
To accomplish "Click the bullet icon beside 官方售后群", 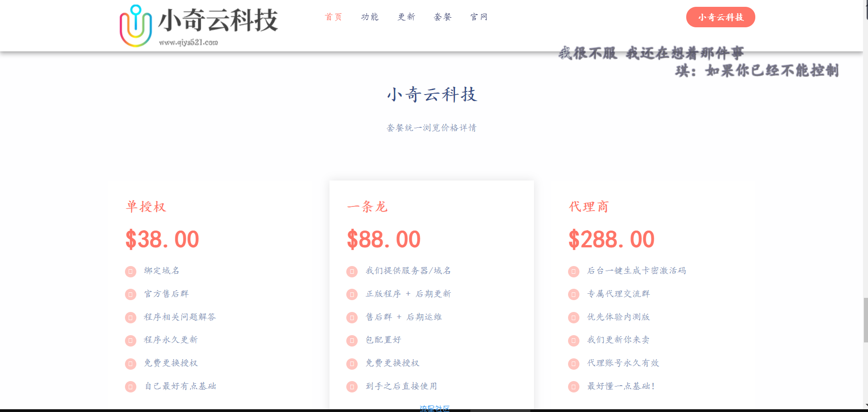I will [130, 295].
